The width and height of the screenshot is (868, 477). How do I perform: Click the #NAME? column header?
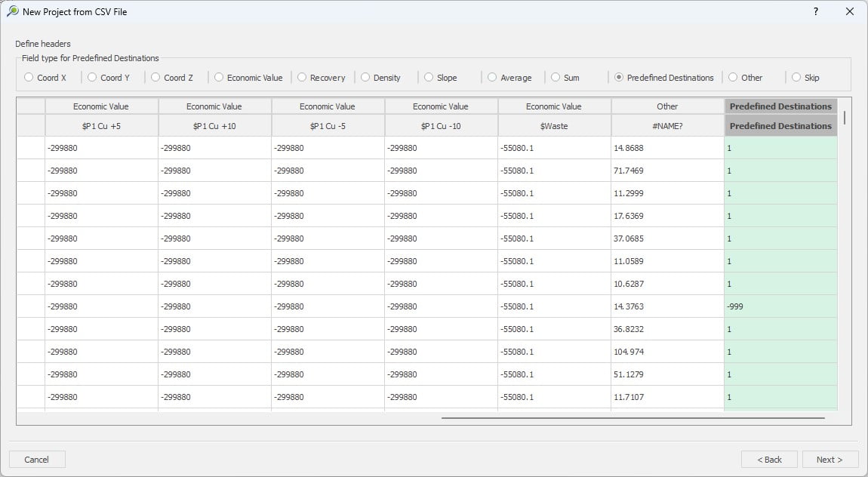click(667, 126)
